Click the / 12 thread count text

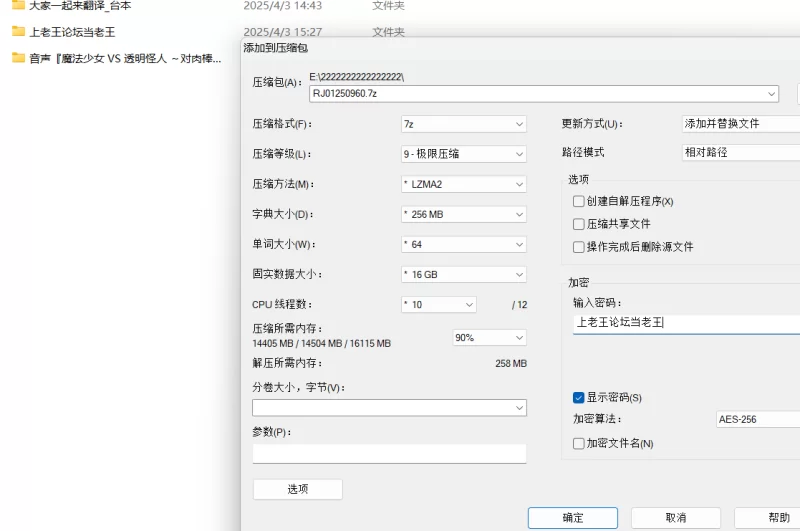(519, 305)
